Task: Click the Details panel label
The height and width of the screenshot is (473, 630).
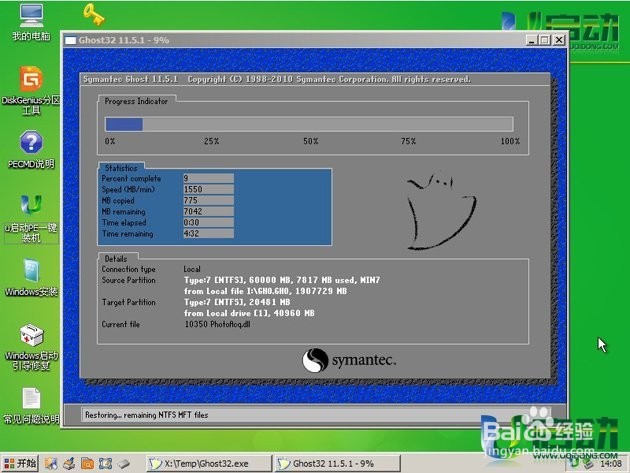Action: [x=116, y=259]
